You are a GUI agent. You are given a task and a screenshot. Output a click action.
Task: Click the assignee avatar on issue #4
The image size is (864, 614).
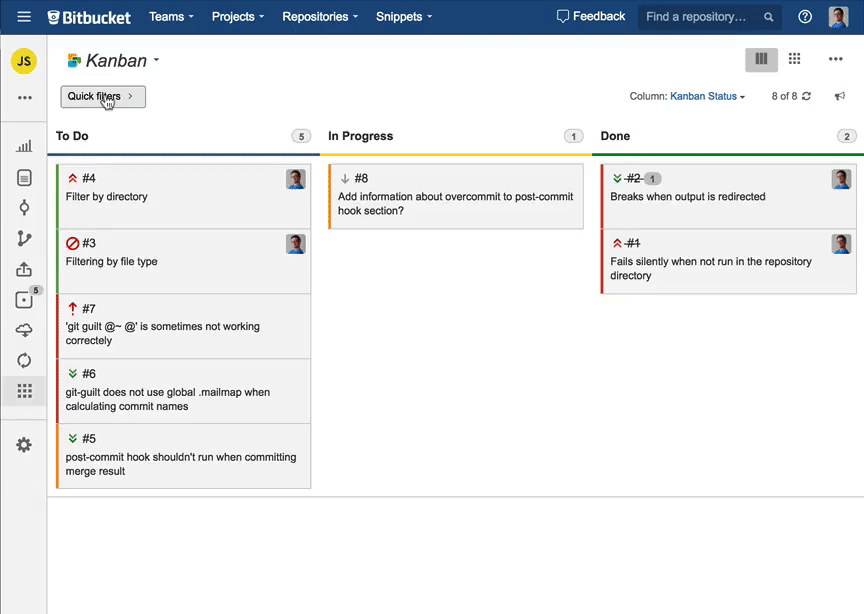[x=296, y=179]
